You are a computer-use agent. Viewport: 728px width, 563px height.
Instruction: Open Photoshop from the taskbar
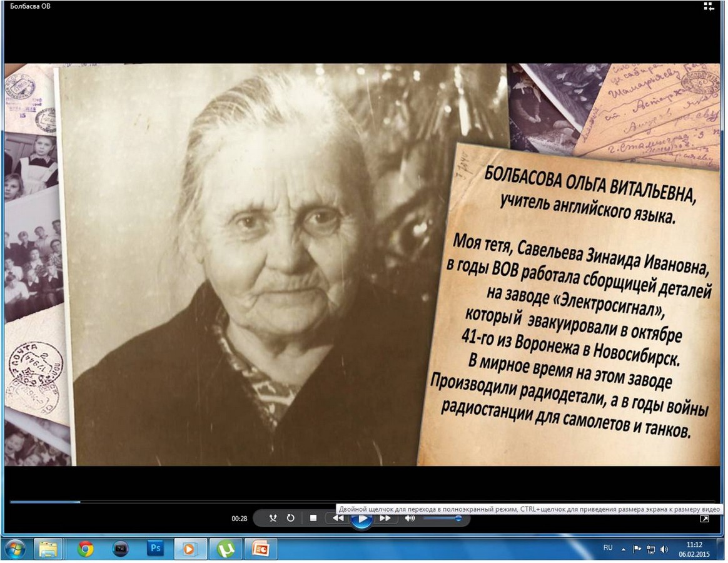click(x=155, y=549)
